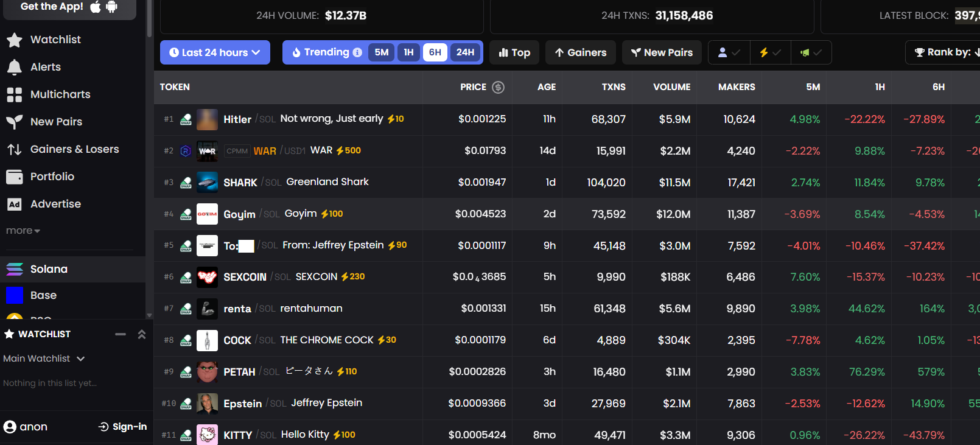Toggle the profile filter checkbox
The image size is (980, 445).
tap(729, 52)
